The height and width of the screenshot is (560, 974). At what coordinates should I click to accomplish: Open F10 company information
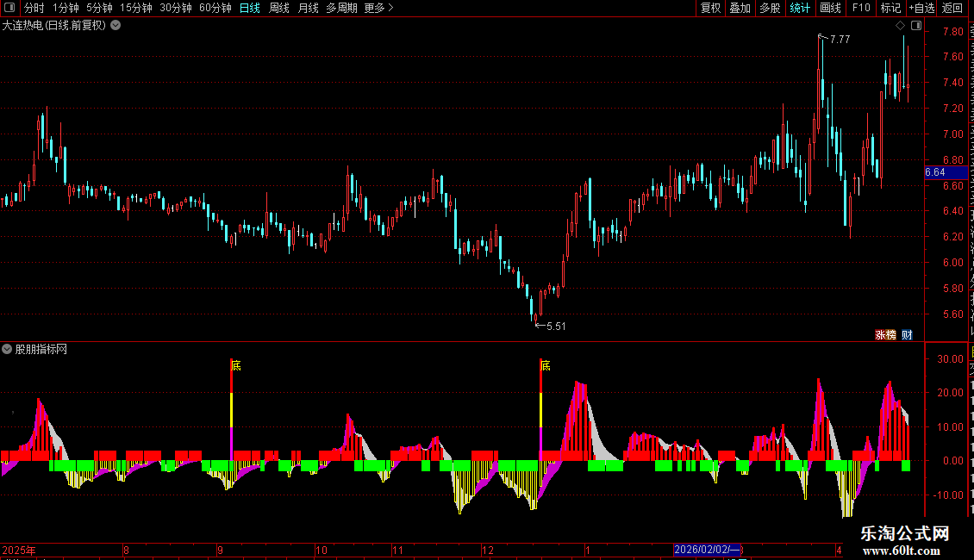[861, 8]
